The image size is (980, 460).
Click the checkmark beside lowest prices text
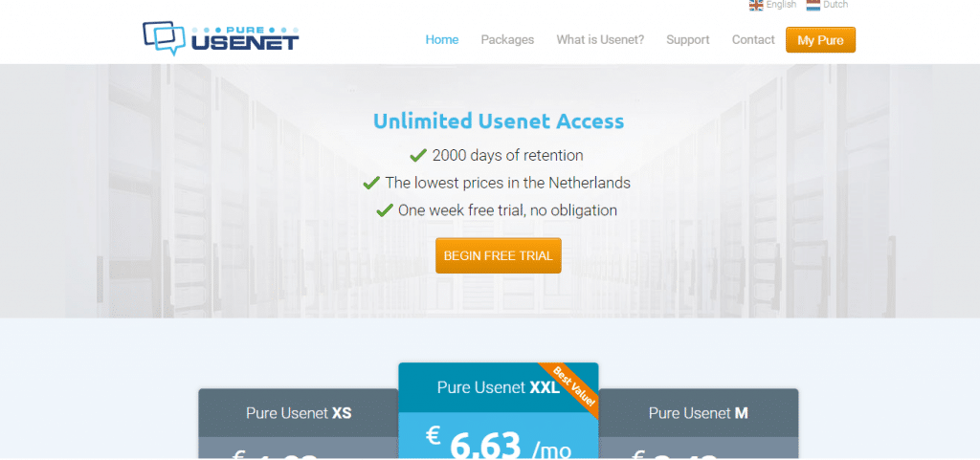tap(371, 183)
